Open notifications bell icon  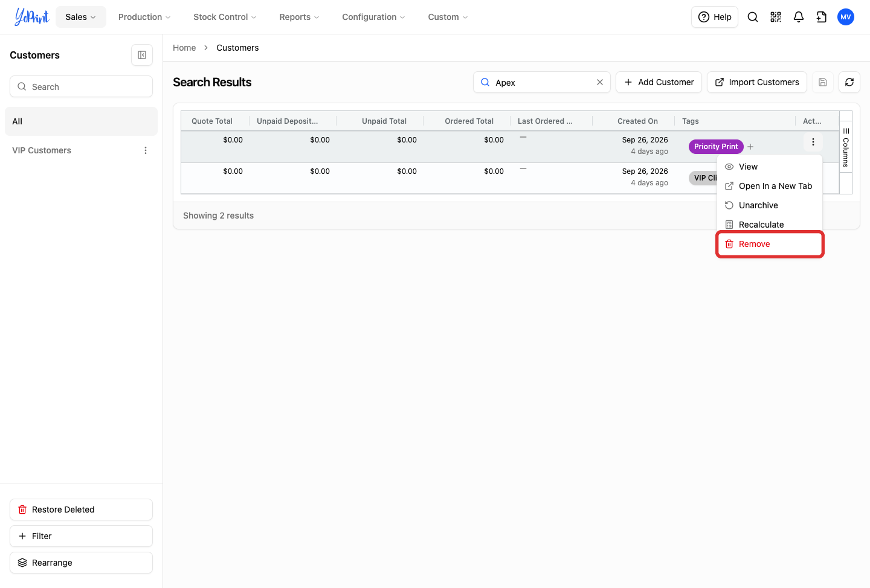point(799,17)
